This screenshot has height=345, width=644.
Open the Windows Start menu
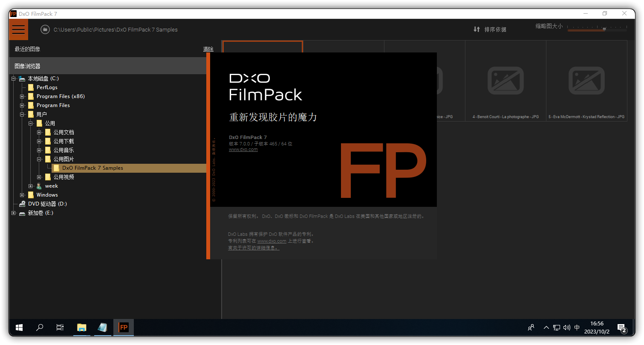(19, 328)
